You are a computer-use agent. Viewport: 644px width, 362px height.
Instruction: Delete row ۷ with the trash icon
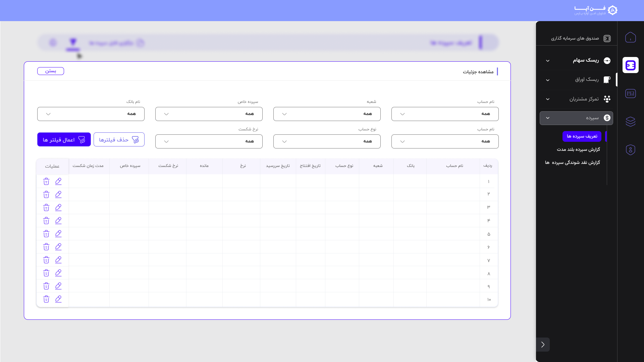[x=46, y=260]
